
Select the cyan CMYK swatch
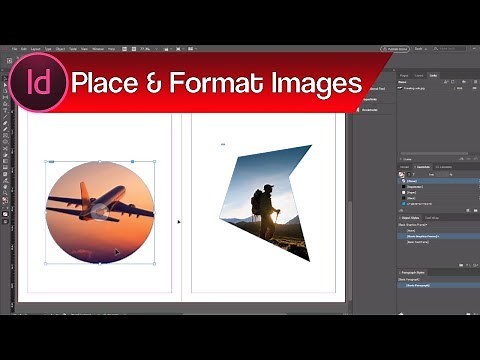coord(438,204)
